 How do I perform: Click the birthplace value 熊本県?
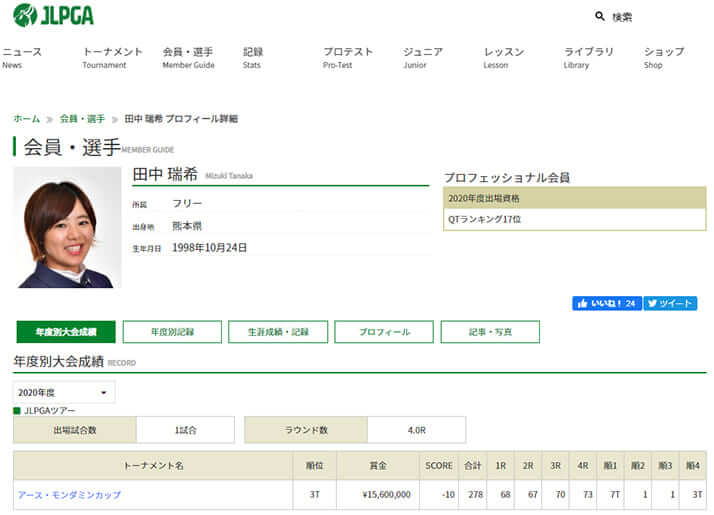tap(187, 226)
